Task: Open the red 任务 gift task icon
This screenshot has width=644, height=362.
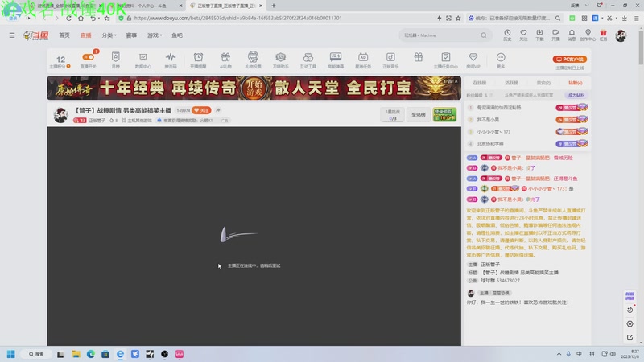Action: 603,35
